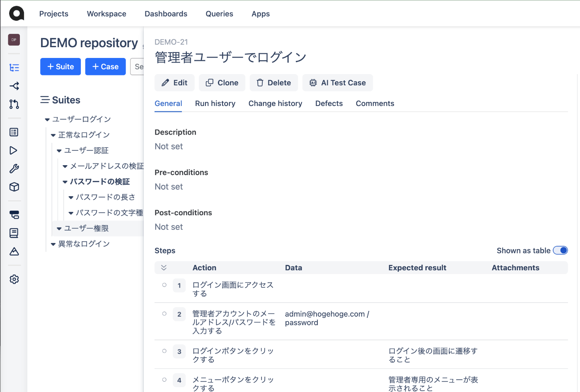Open the DP project avatar

[14, 40]
